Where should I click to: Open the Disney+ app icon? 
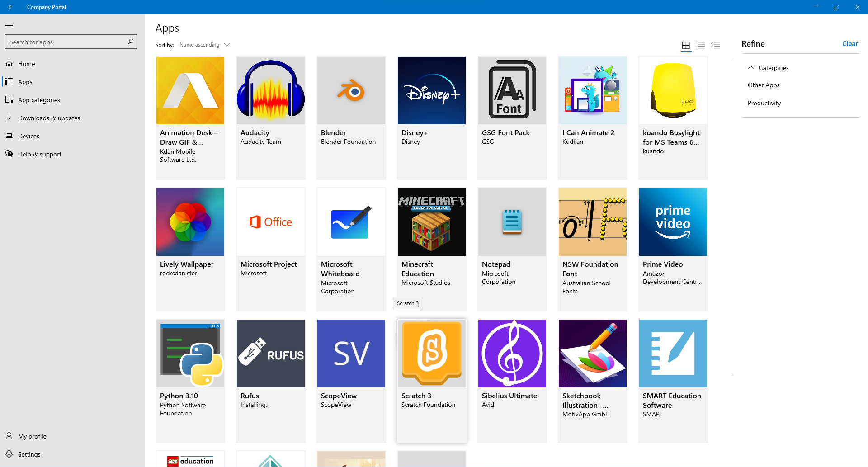click(x=432, y=90)
